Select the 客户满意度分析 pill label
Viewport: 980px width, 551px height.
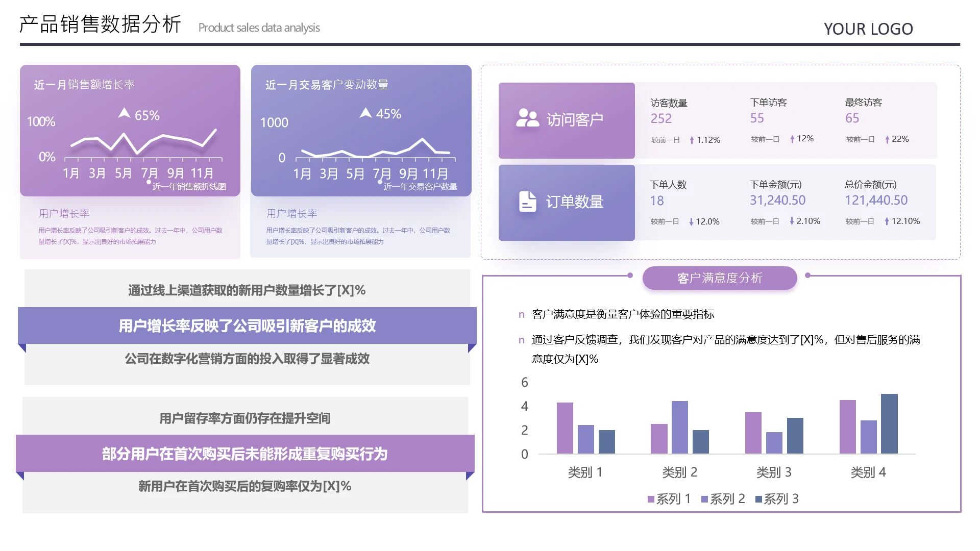pos(719,278)
